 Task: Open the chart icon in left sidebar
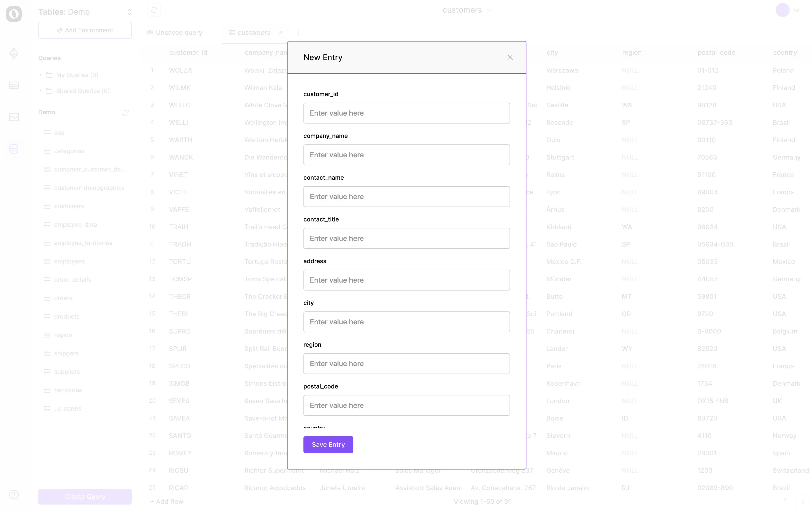pyautogui.click(x=14, y=117)
